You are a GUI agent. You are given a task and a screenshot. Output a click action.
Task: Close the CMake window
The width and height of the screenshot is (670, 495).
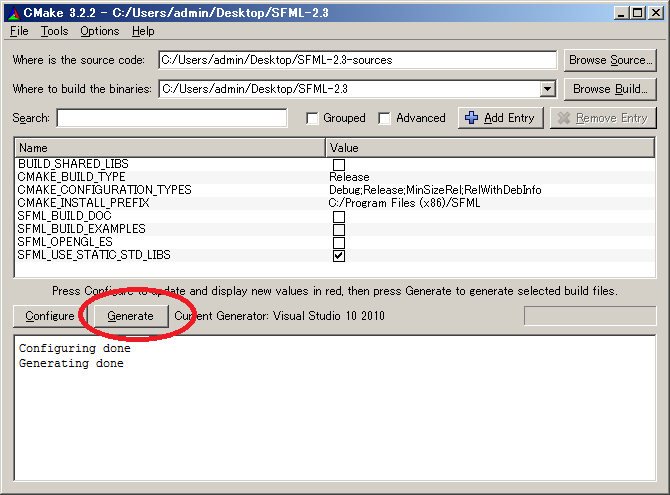pyautogui.click(x=655, y=13)
